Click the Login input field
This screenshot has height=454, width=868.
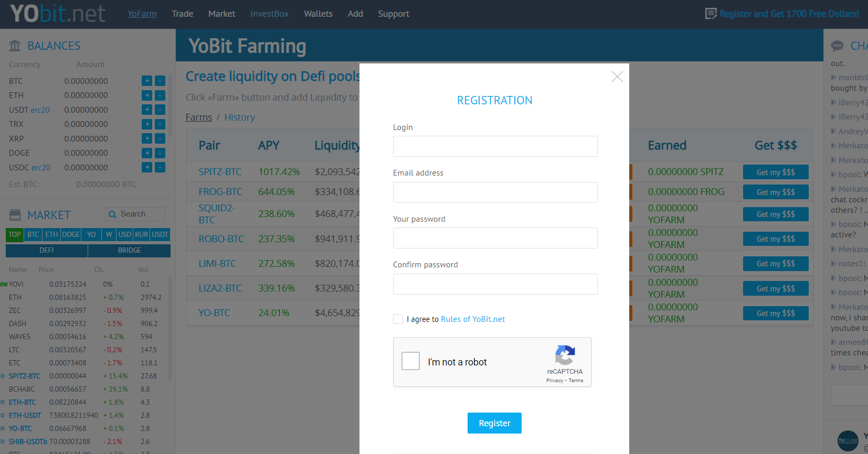click(x=495, y=146)
